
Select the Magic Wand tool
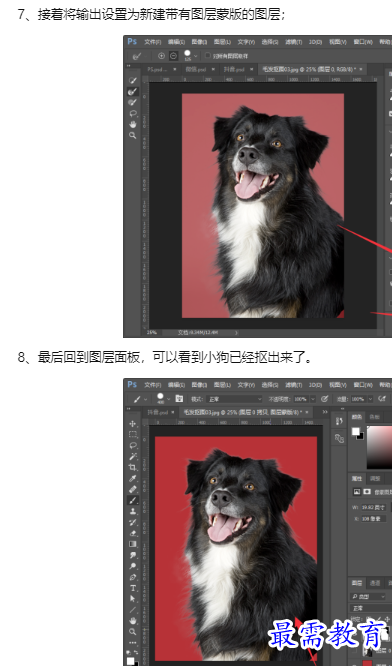click(x=133, y=457)
